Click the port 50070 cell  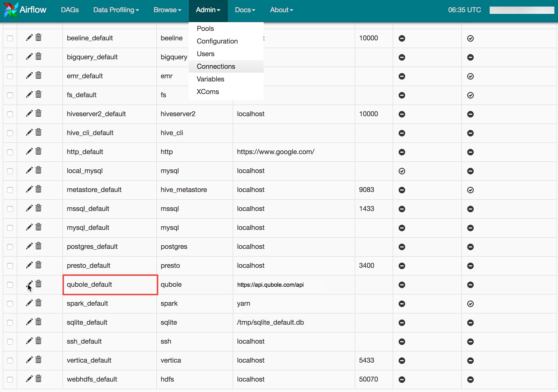(x=374, y=379)
